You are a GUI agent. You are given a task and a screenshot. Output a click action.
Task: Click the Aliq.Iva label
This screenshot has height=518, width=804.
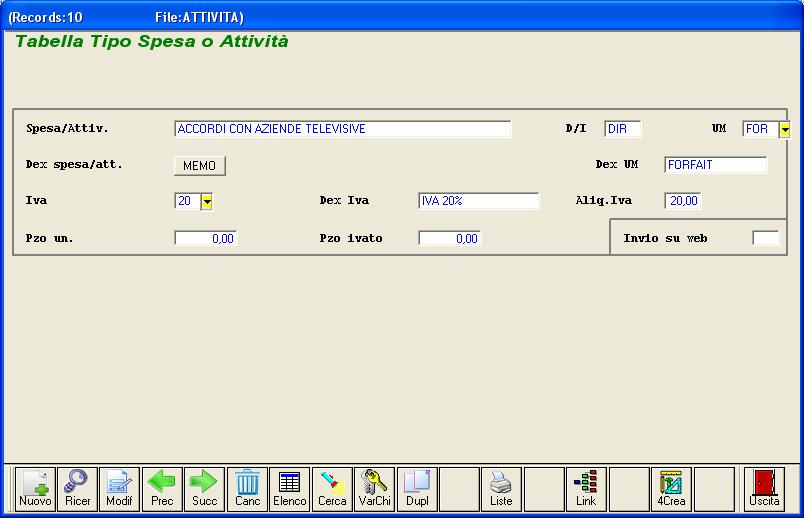[x=604, y=201]
